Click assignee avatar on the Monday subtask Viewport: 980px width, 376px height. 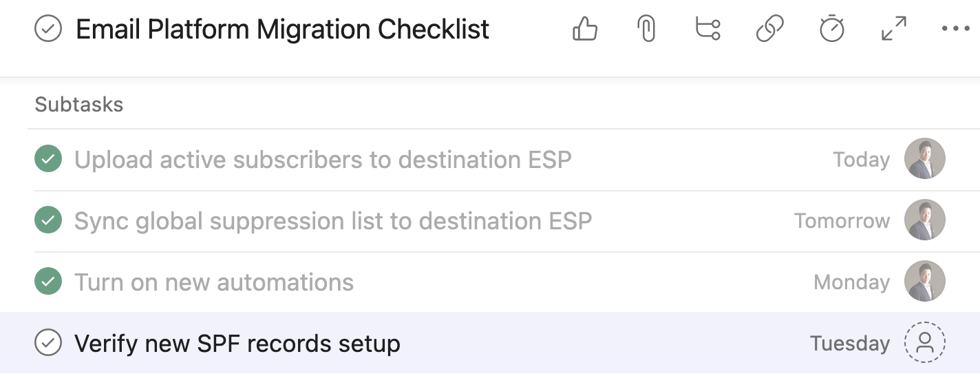(x=924, y=282)
